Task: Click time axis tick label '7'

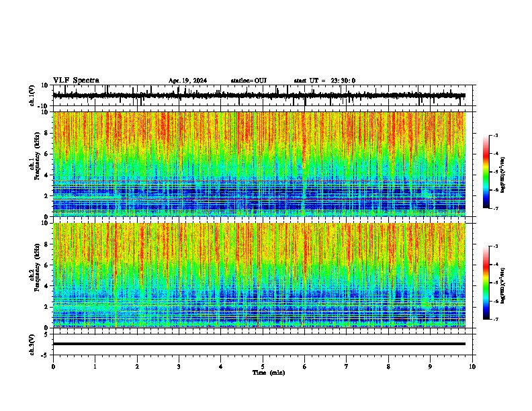Action: click(347, 367)
